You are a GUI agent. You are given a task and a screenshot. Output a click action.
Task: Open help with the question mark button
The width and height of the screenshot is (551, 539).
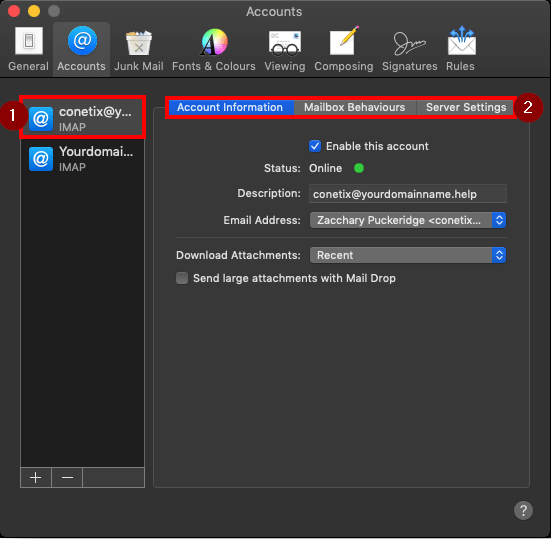point(523,510)
